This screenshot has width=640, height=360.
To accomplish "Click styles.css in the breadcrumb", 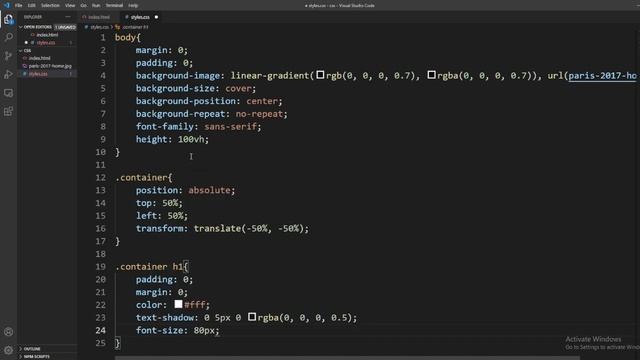I will click(99, 27).
